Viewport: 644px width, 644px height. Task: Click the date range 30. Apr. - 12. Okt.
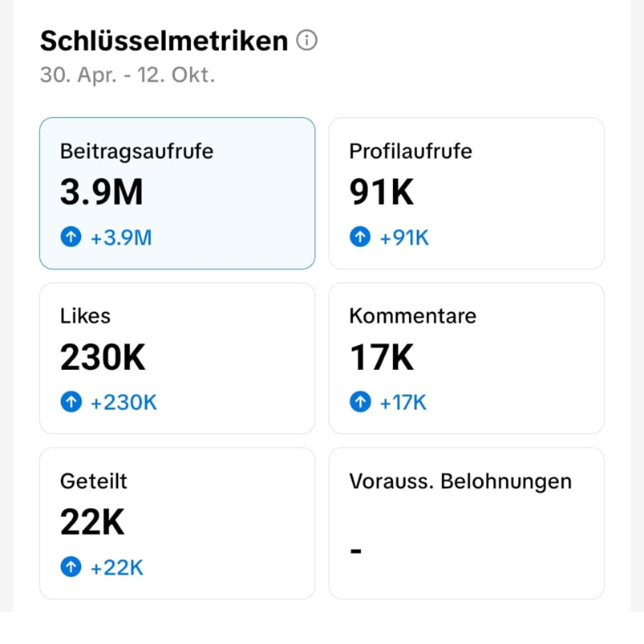point(127,76)
